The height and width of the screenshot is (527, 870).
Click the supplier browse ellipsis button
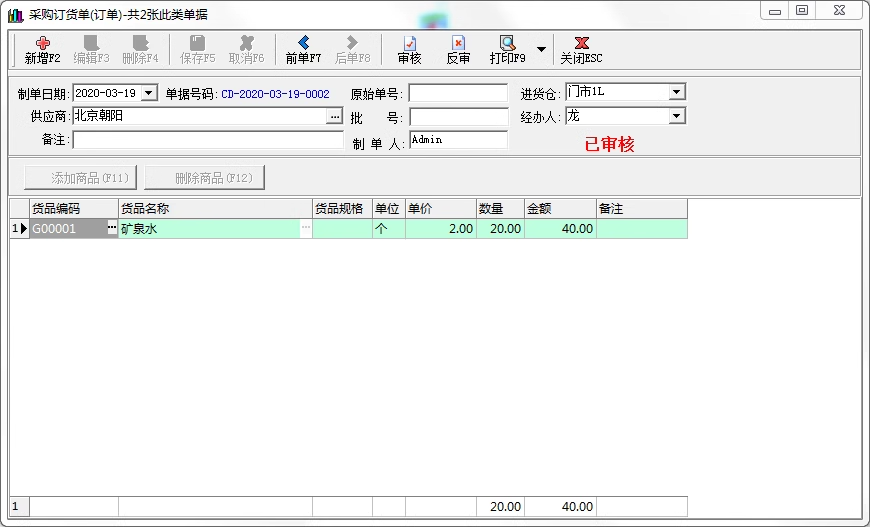click(335, 116)
